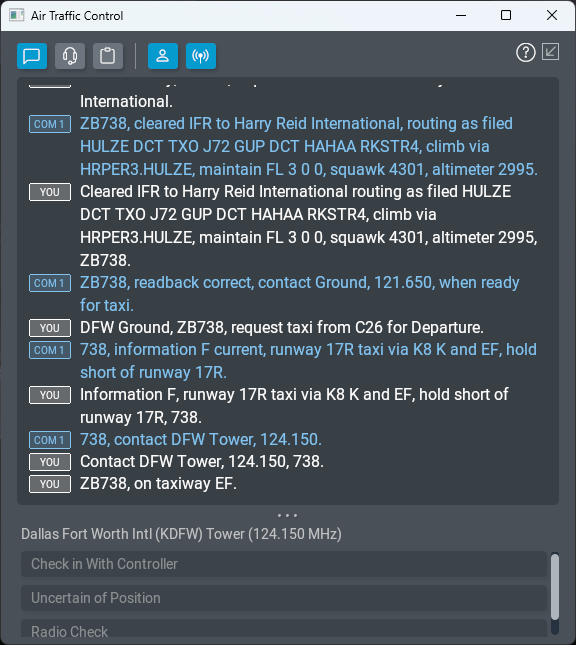Screen dimensions: 576x645
Task: Click YOU tag beside on taxiway EF
Action: [x=50, y=484]
